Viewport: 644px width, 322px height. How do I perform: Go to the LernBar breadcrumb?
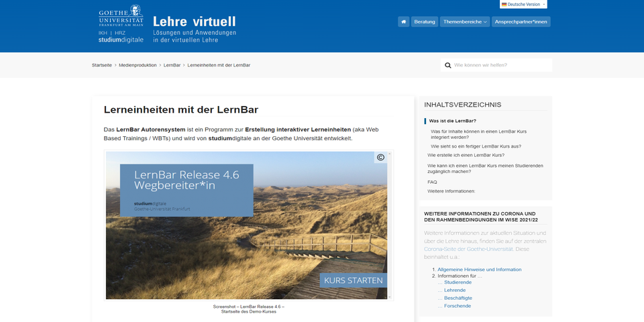(x=172, y=65)
